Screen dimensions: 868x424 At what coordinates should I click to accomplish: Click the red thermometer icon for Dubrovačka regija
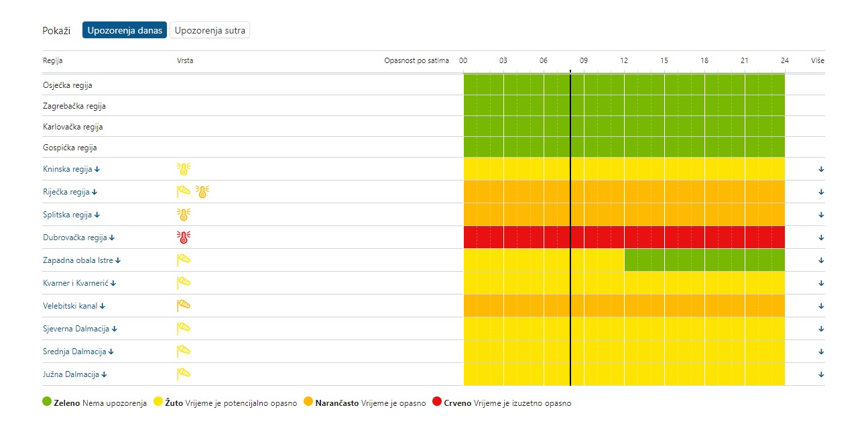coord(183,237)
